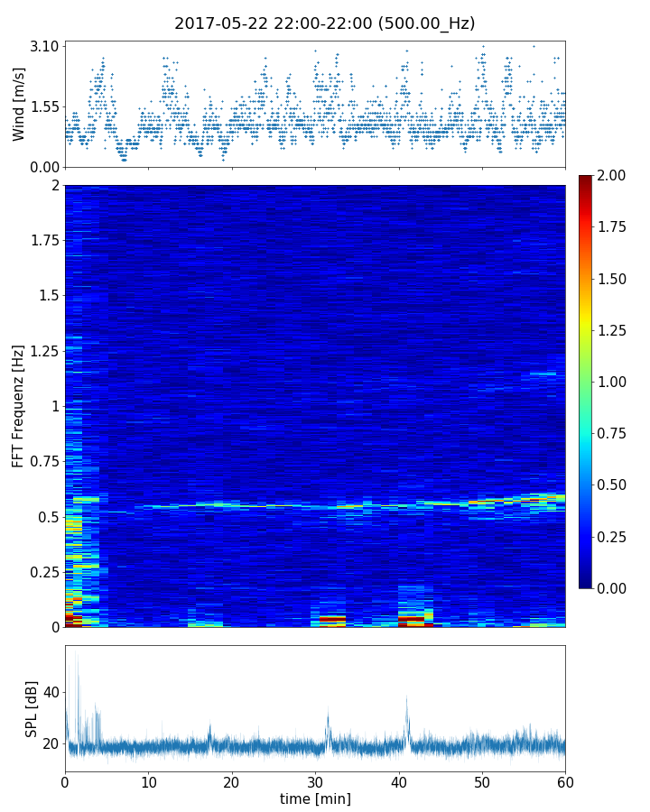Viewport: 650px width, 812px height.
Task: Click the 'FFT Frequenz [Hz]' axis label
Action: point(19,406)
